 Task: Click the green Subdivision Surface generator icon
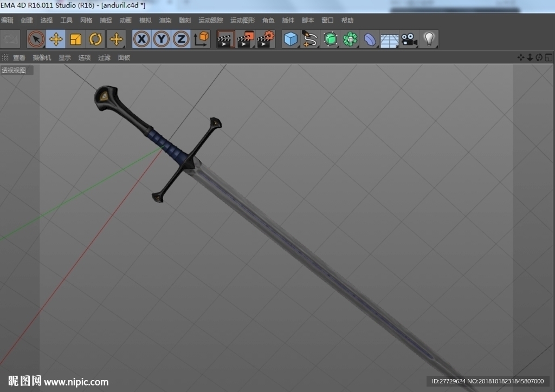pyautogui.click(x=330, y=39)
